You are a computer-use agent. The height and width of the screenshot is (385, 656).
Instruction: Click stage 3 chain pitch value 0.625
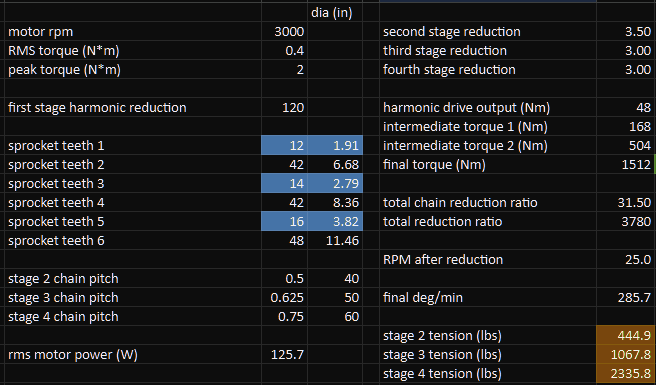coord(284,298)
